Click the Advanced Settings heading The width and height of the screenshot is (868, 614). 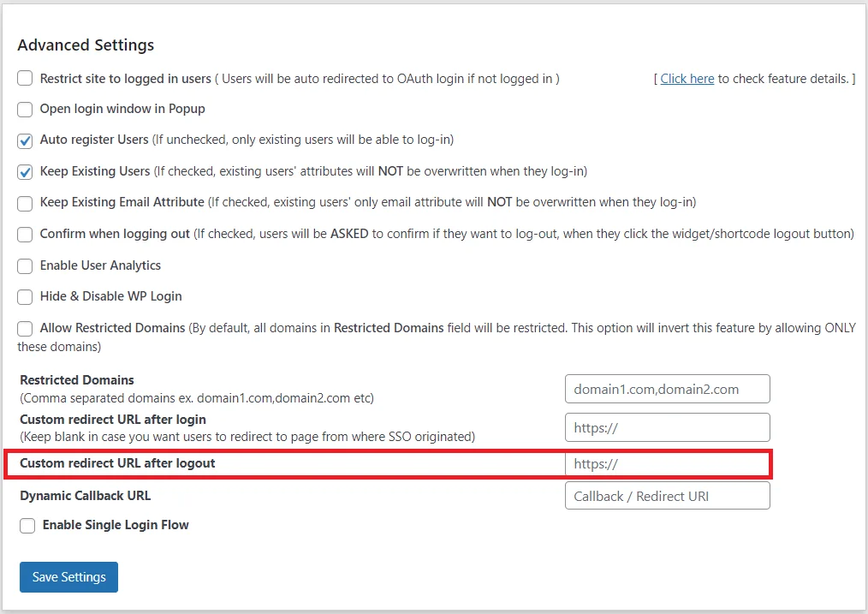tap(86, 45)
